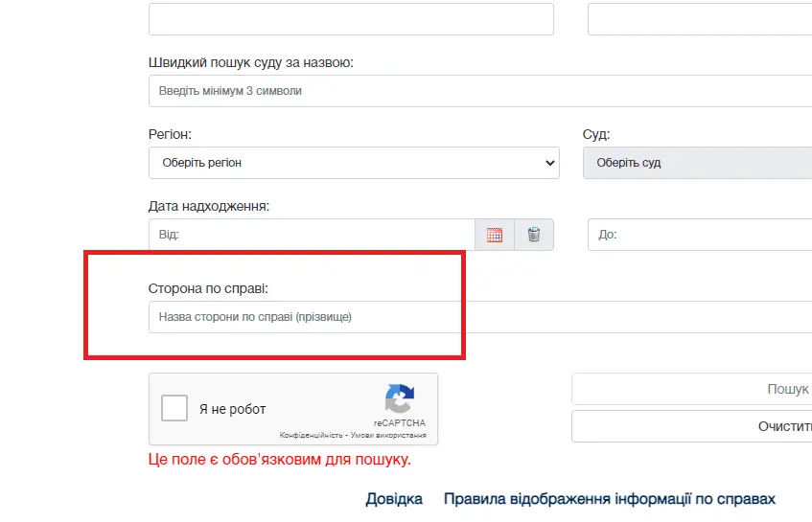The width and height of the screenshot is (812, 522).
Task: Open "Правила відображення інформації по справах" link
Action: click(x=609, y=499)
